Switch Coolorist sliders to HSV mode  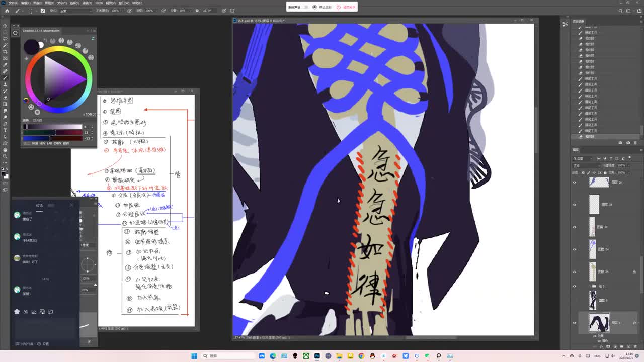42,143
